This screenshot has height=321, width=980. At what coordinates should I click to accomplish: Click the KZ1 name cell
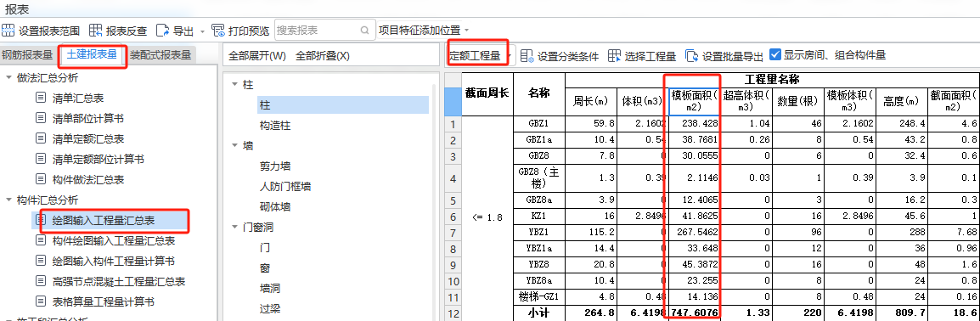coord(538,216)
